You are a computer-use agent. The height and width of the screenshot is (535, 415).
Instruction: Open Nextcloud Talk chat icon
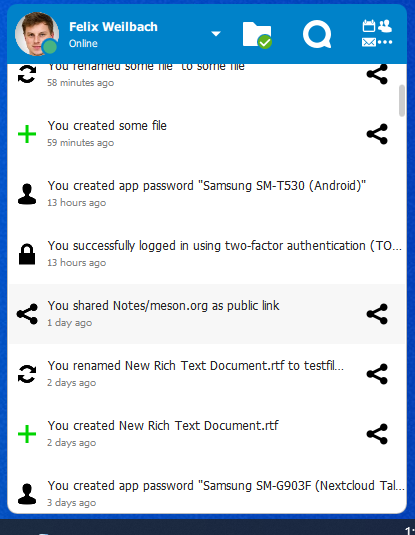[x=317, y=34]
